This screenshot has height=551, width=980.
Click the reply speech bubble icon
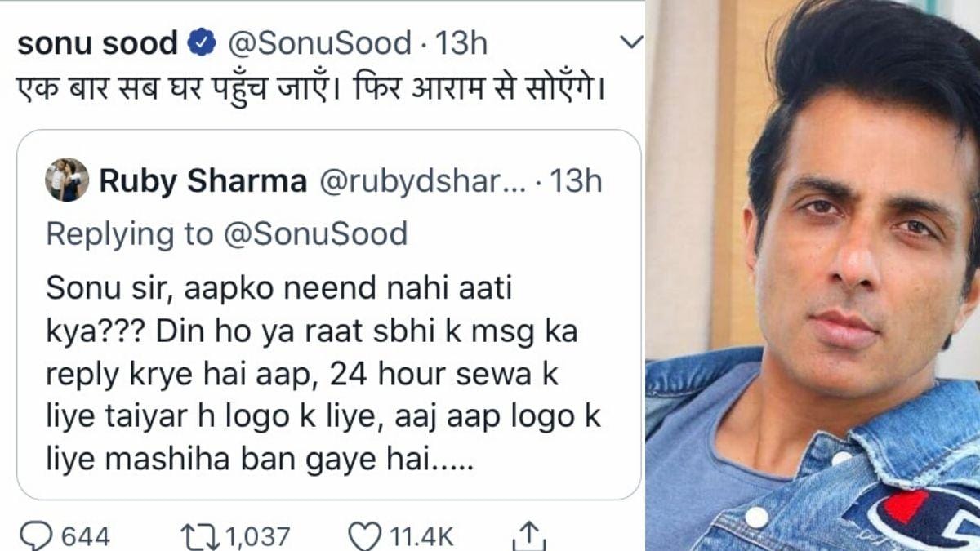34,536
